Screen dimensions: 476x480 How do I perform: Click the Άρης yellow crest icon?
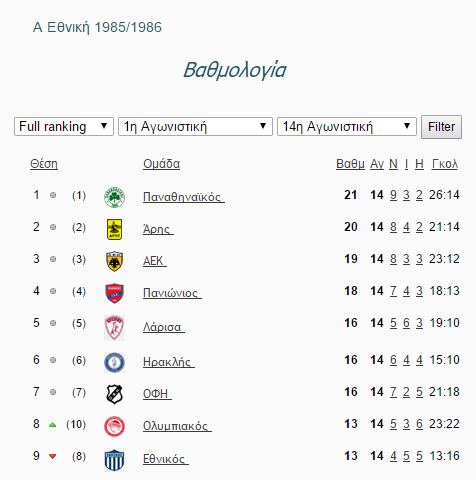pyautogui.click(x=114, y=229)
